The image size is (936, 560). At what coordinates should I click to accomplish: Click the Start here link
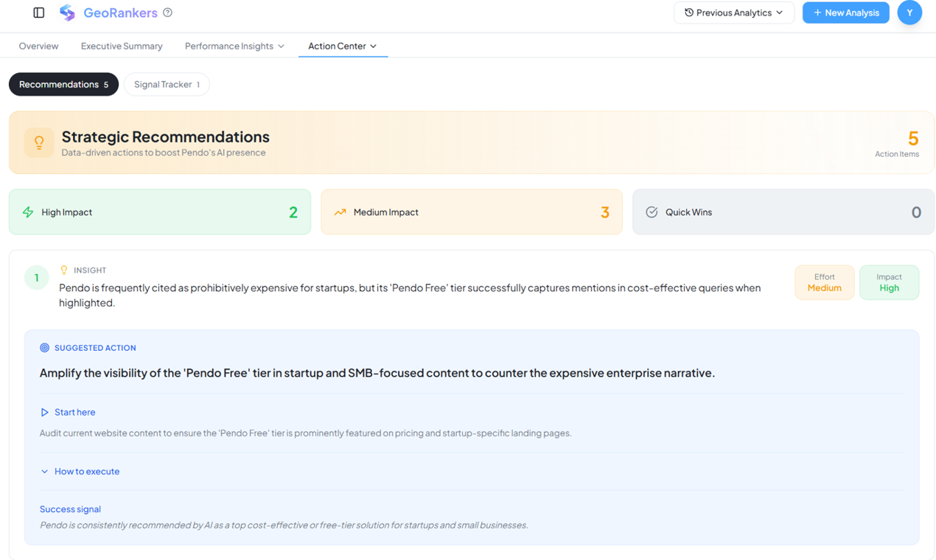point(74,413)
